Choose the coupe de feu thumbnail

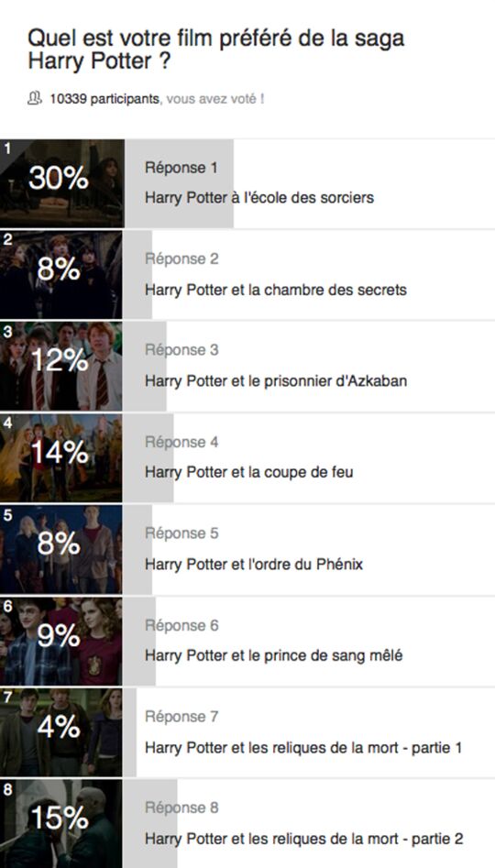pyautogui.click(x=61, y=457)
